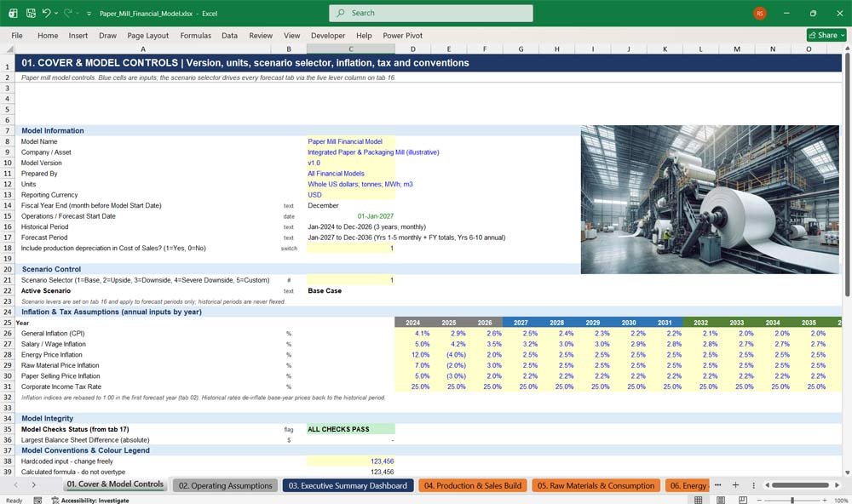The image size is (852, 504).
Task: Open '04. Production & Sales Build' sheet tab
Action: (473, 485)
